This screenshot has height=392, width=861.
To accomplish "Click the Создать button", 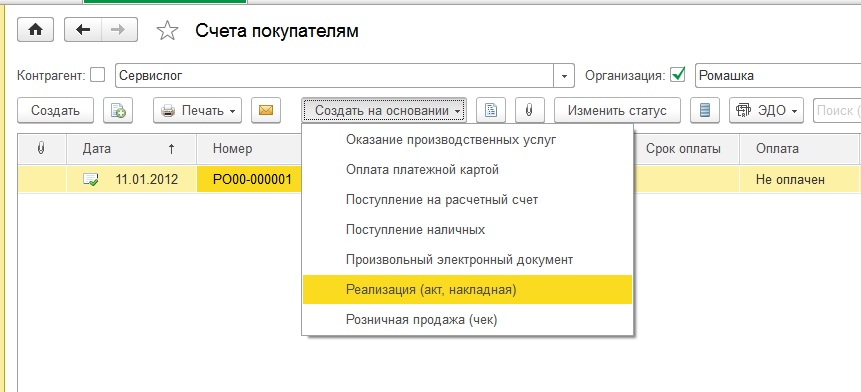I will (55, 110).
